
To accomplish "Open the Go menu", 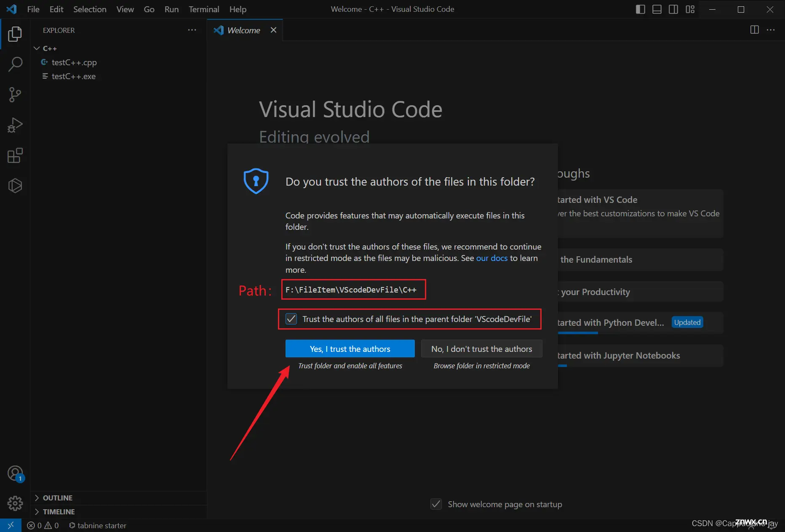I will coord(149,9).
